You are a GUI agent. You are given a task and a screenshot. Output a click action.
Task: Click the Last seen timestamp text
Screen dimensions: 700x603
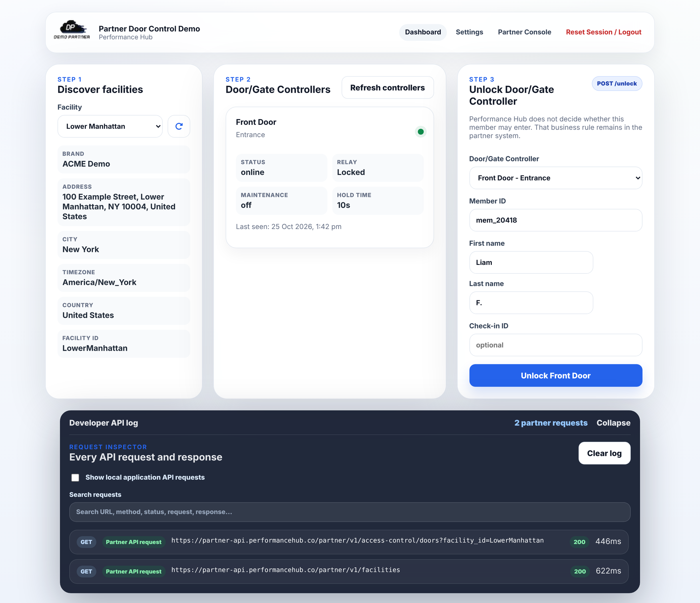pos(288,227)
